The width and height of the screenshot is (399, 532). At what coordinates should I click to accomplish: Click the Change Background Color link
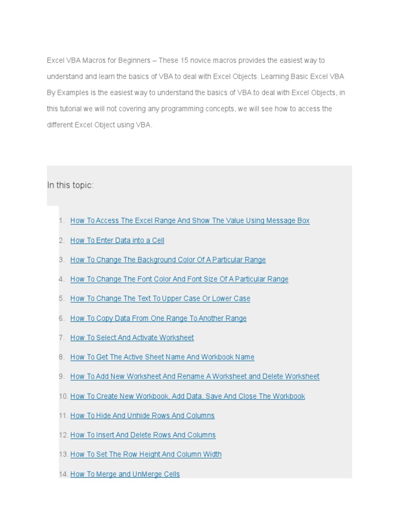click(168, 260)
